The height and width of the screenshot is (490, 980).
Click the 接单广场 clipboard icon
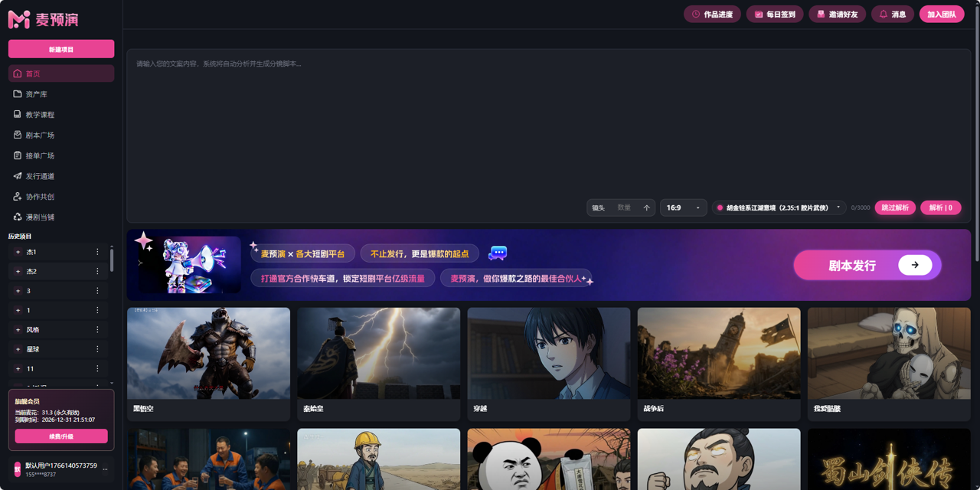pos(18,155)
